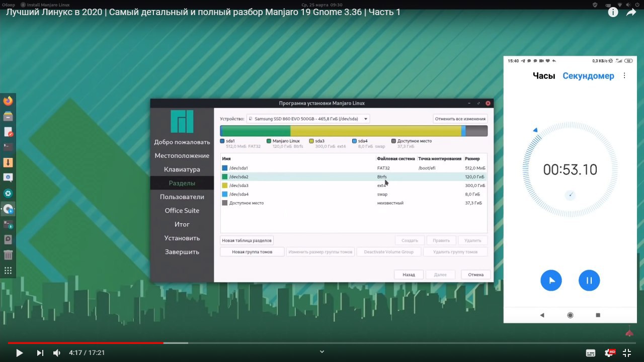Click the yellow sda3 segment in partition bar
644x362 pixels.
point(376,131)
